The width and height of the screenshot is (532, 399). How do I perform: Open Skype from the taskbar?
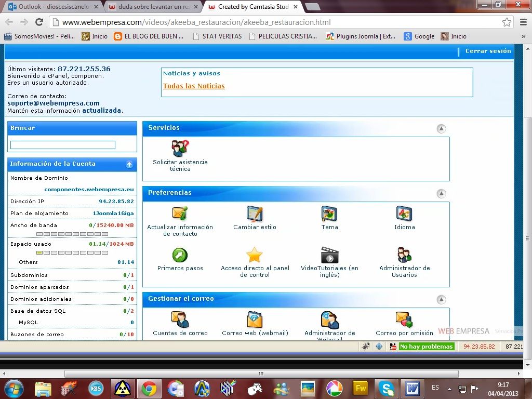(387, 389)
